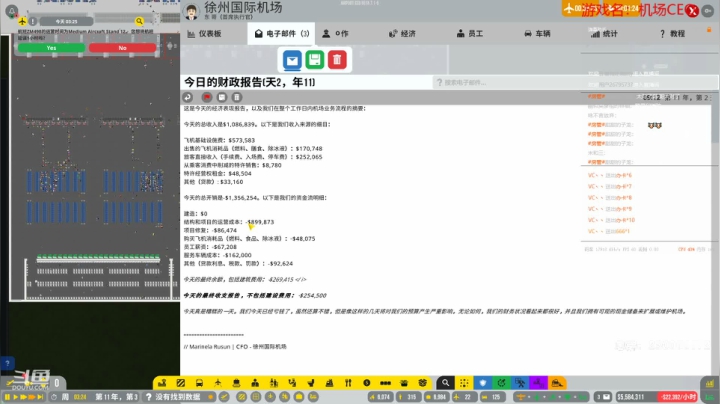720x404 pixels.
Task: Open the mail counter showing 3
Action: tap(603, 397)
